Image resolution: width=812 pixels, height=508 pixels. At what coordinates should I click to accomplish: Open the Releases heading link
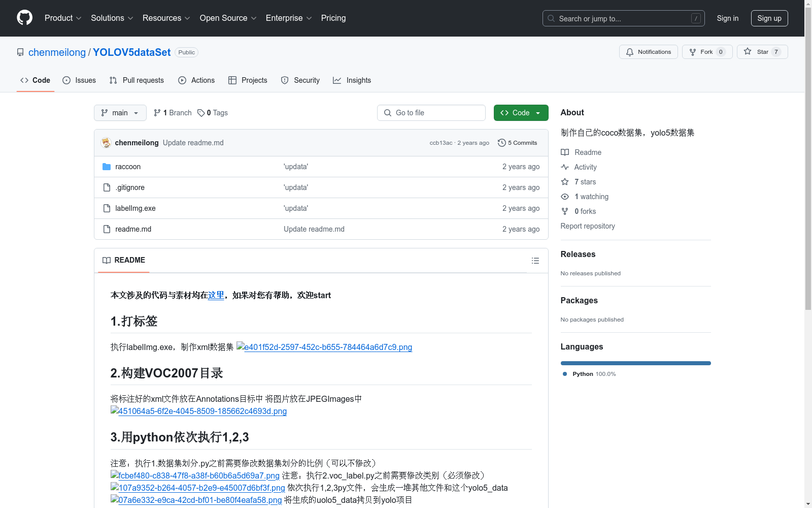point(578,254)
